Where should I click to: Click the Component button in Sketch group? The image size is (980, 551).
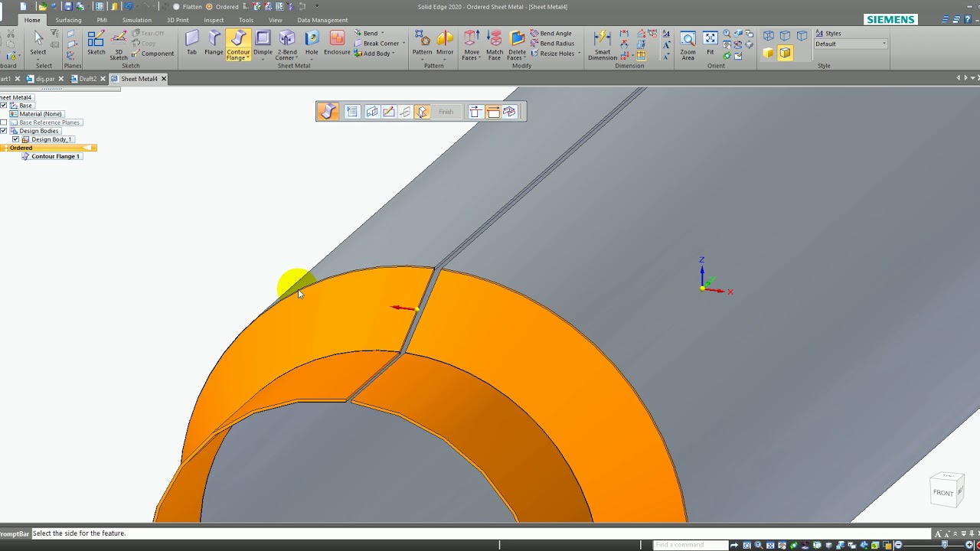[x=153, y=54]
